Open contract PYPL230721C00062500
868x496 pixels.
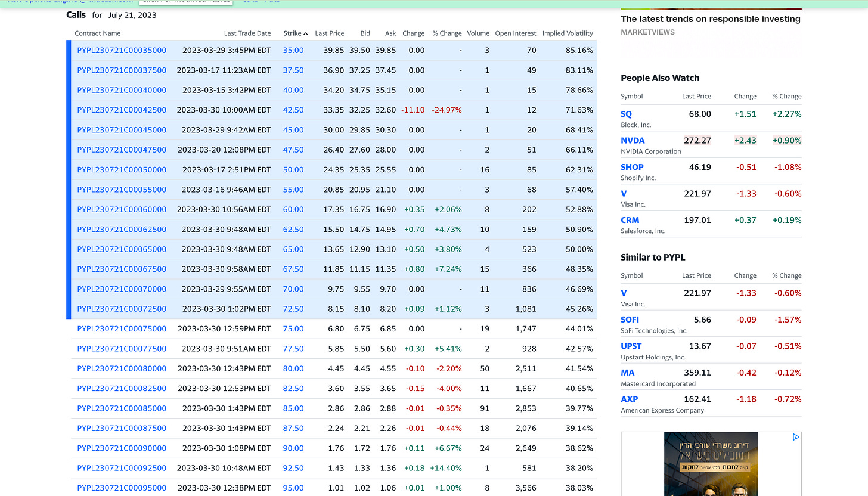[122, 230]
